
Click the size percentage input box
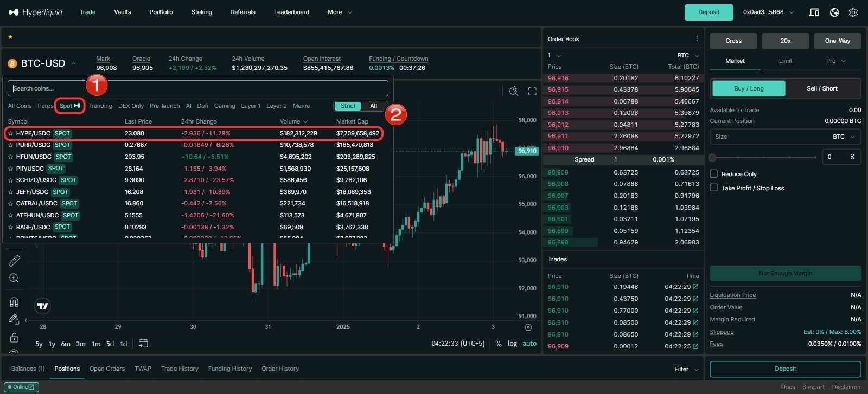[841, 157]
